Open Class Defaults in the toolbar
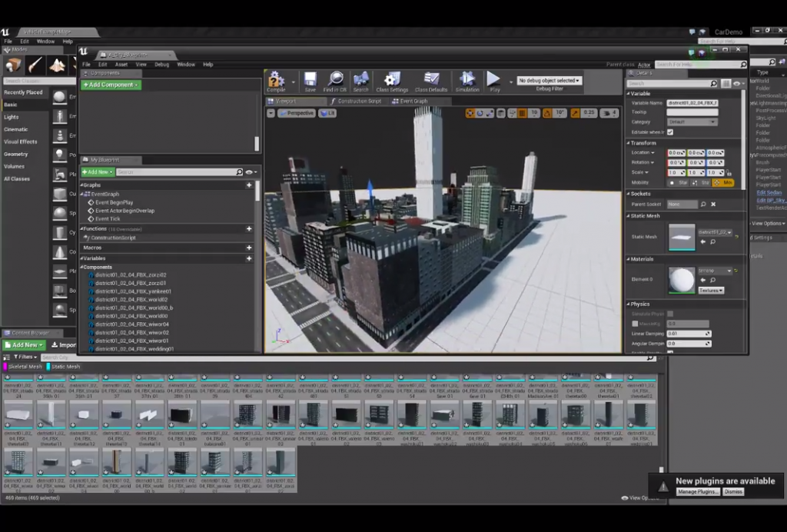This screenshot has height=532, width=787. pos(431,81)
